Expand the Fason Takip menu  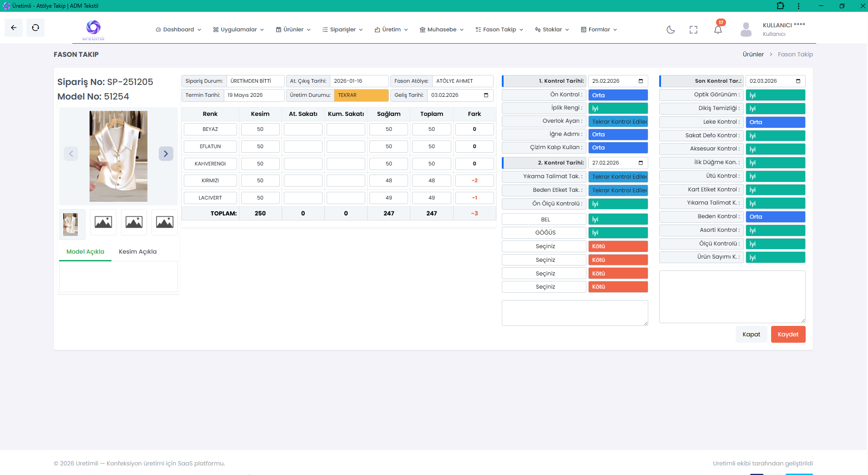point(500,30)
